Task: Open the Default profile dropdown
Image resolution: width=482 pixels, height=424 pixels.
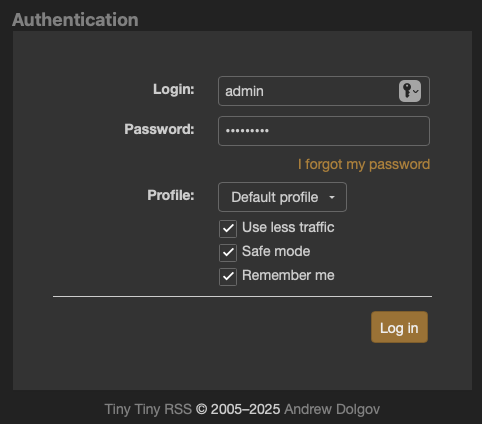Action: [282, 197]
